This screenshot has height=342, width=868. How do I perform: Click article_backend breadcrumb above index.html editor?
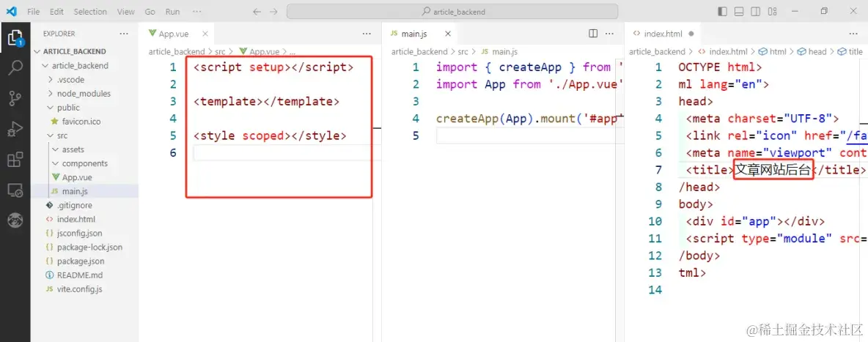[x=657, y=51]
